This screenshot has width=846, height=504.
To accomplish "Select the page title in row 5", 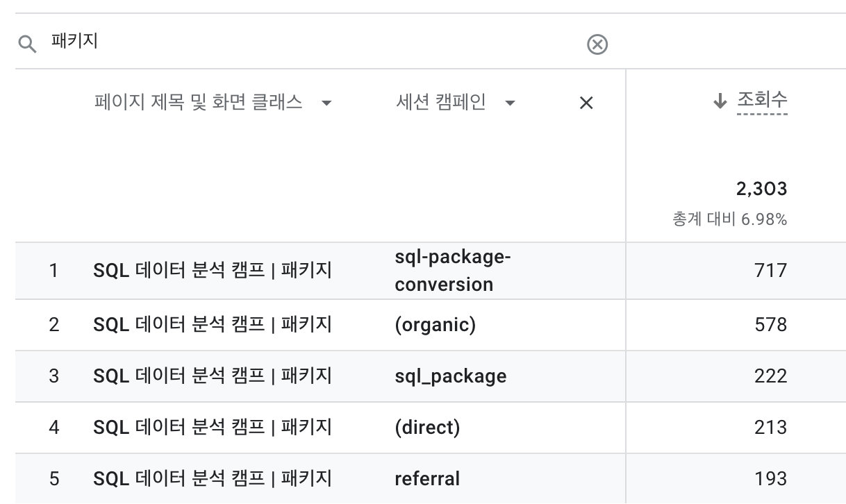I will (x=213, y=479).
